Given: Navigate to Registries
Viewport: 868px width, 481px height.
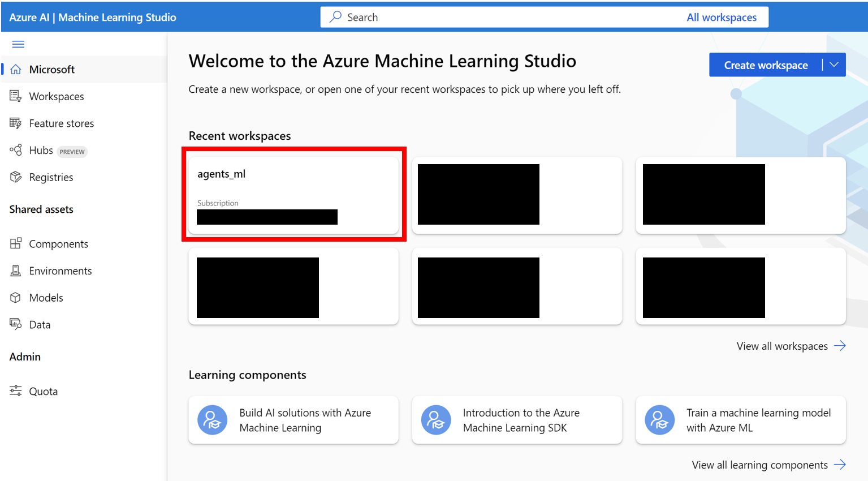Looking at the screenshot, I should point(51,177).
